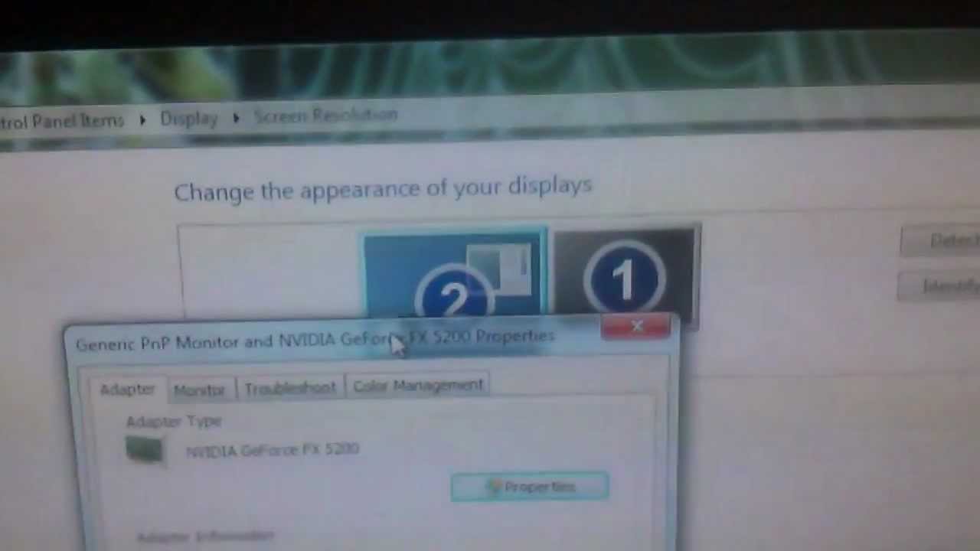
Task: Go to Control Panel Items breadcrumb
Action: point(61,121)
